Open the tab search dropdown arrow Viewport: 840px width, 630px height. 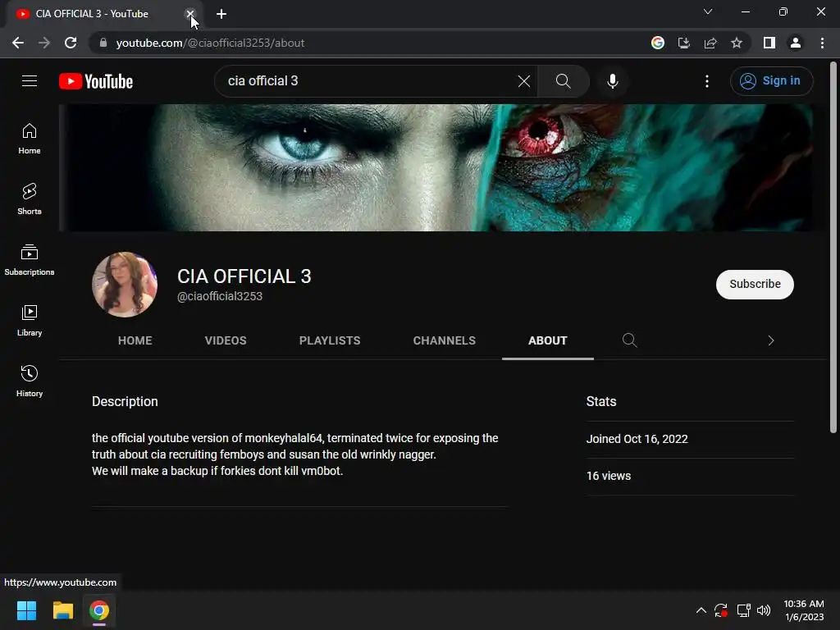(708, 11)
